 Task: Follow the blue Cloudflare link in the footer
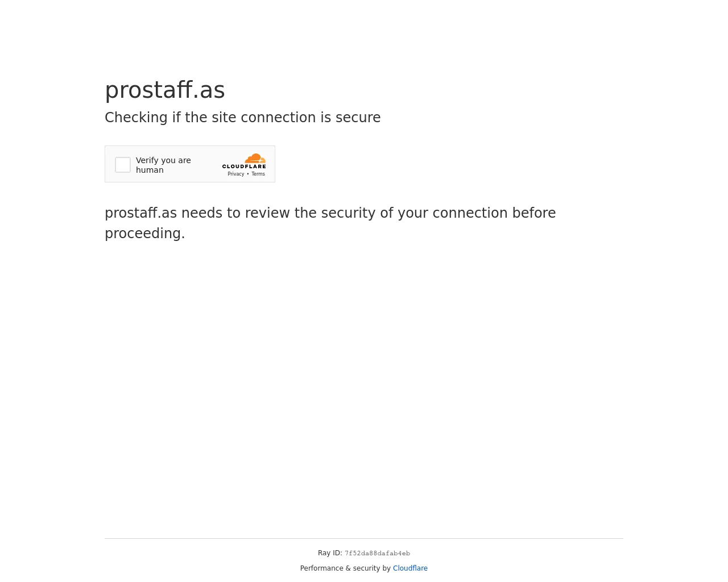point(410,568)
